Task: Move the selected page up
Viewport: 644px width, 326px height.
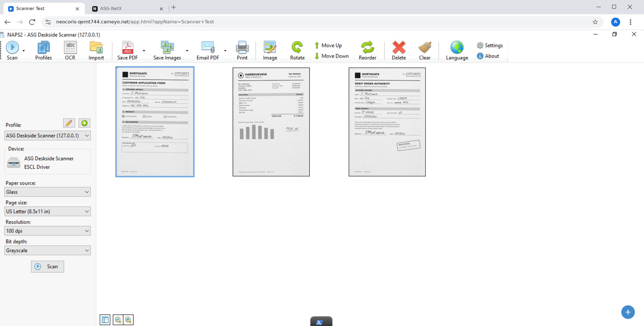Action: [328, 45]
